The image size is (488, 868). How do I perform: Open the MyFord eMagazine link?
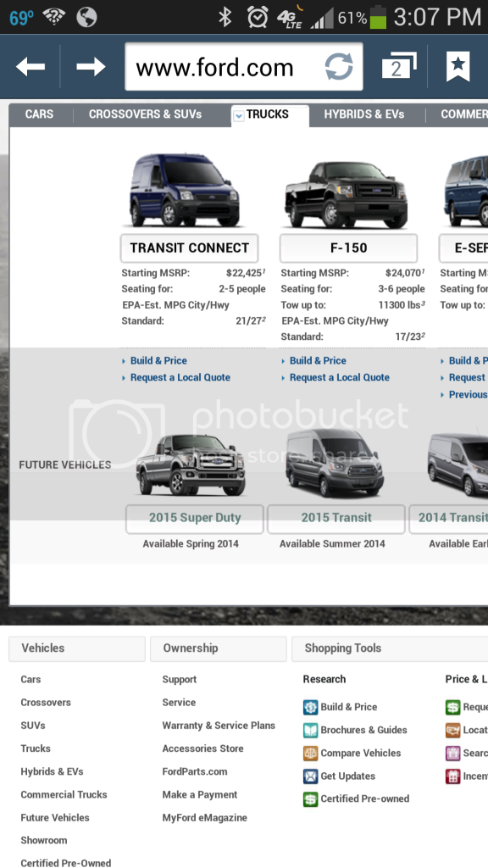[x=205, y=818]
